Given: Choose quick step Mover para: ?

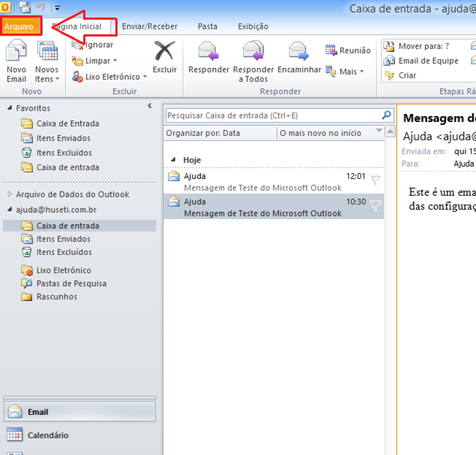Looking at the screenshot, I should pos(416,46).
